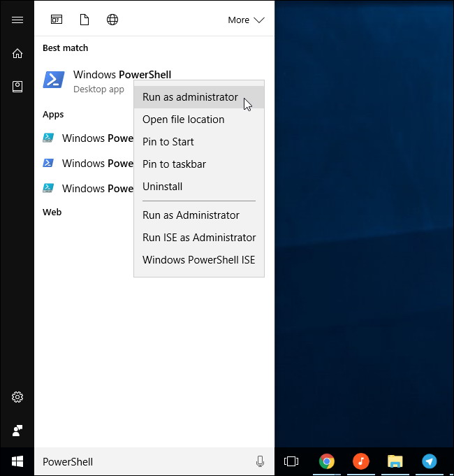Image resolution: width=454 pixels, height=476 pixels.
Task: Open Windows PowerShell ISE menu entry
Action: pos(198,260)
